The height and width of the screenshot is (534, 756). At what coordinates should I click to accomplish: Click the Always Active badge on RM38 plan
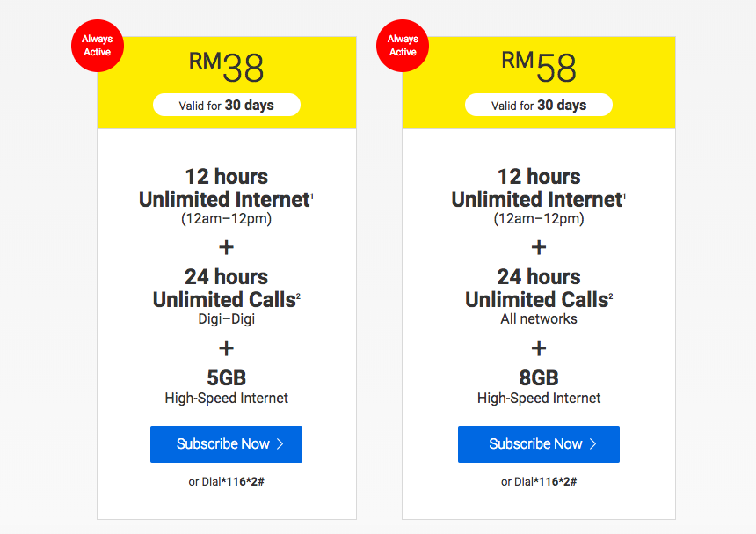(98, 46)
